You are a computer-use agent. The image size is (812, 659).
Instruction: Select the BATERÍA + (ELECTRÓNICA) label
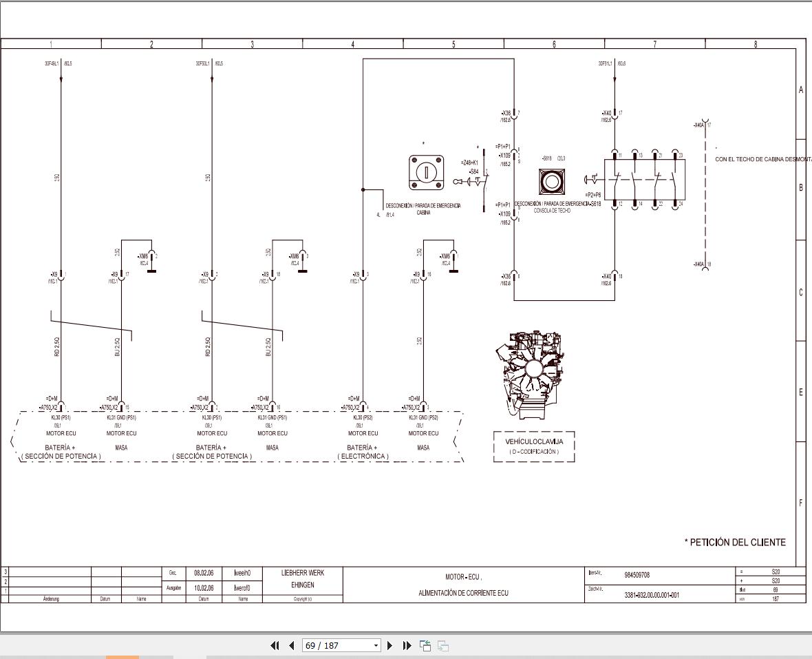[363, 452]
